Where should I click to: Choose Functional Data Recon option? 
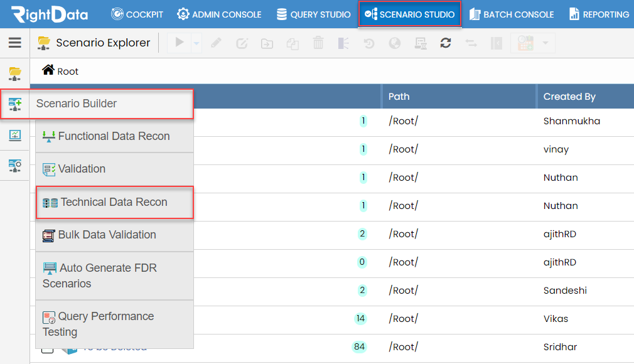(x=114, y=136)
